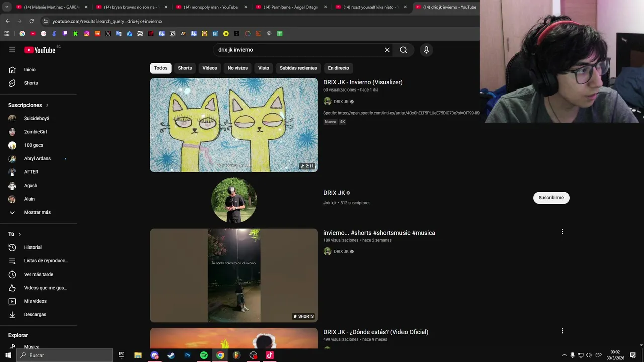Select the Visto filter chip
This screenshot has height=362, width=644.
tap(264, 68)
